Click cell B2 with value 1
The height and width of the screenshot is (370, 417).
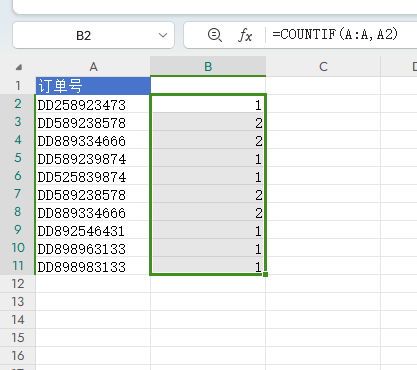point(208,104)
